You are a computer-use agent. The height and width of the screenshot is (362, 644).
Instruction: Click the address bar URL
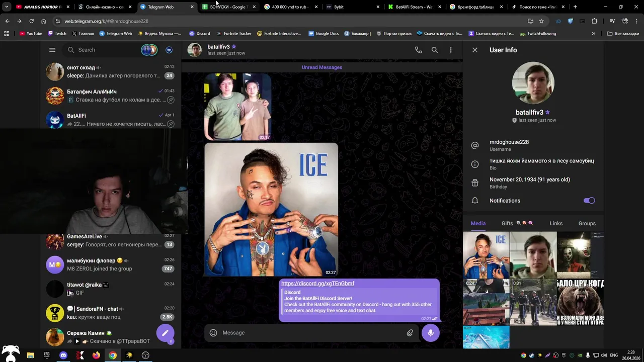click(x=106, y=21)
